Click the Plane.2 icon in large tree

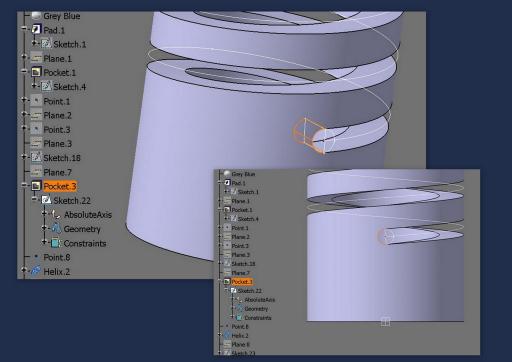tap(36, 115)
